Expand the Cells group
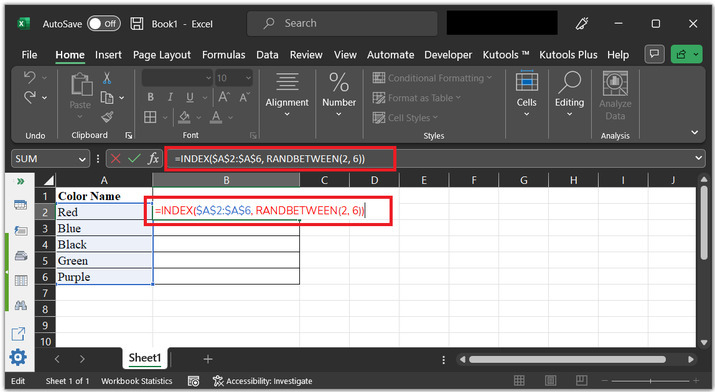Viewport: 715px width, 392px height. tap(527, 94)
